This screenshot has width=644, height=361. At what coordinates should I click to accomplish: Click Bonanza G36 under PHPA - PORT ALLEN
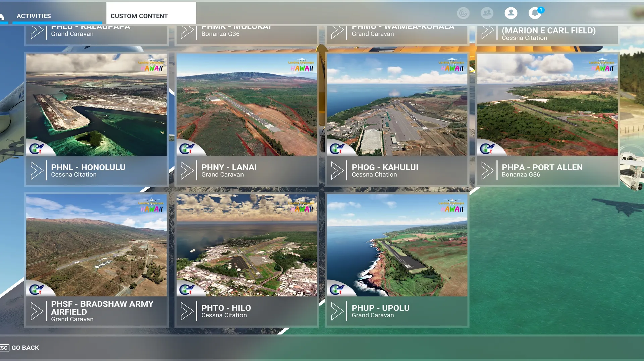point(521,175)
